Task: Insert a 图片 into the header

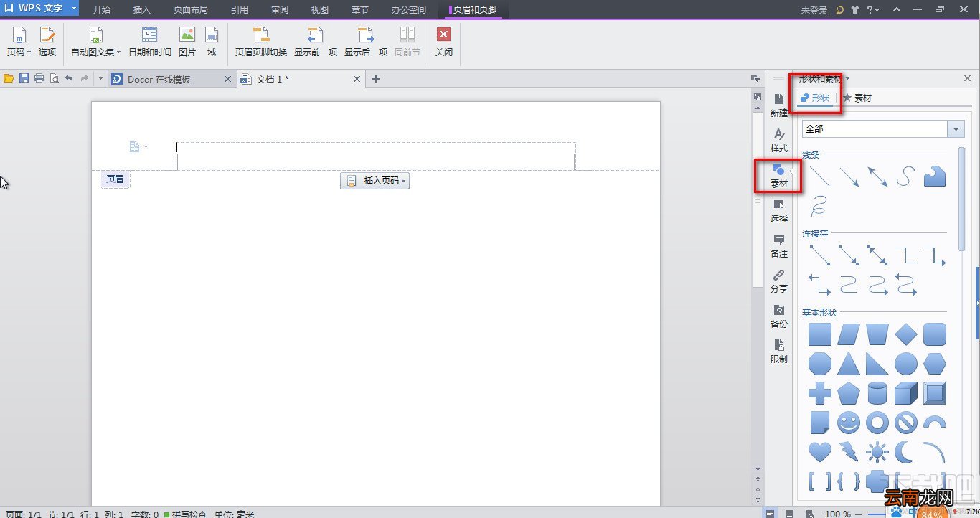Action: pos(187,42)
